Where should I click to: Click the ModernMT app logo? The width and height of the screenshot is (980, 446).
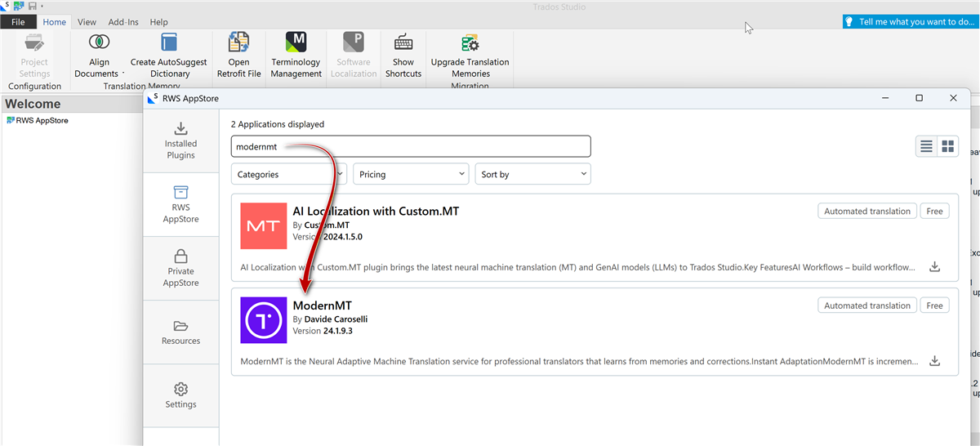coord(264,320)
